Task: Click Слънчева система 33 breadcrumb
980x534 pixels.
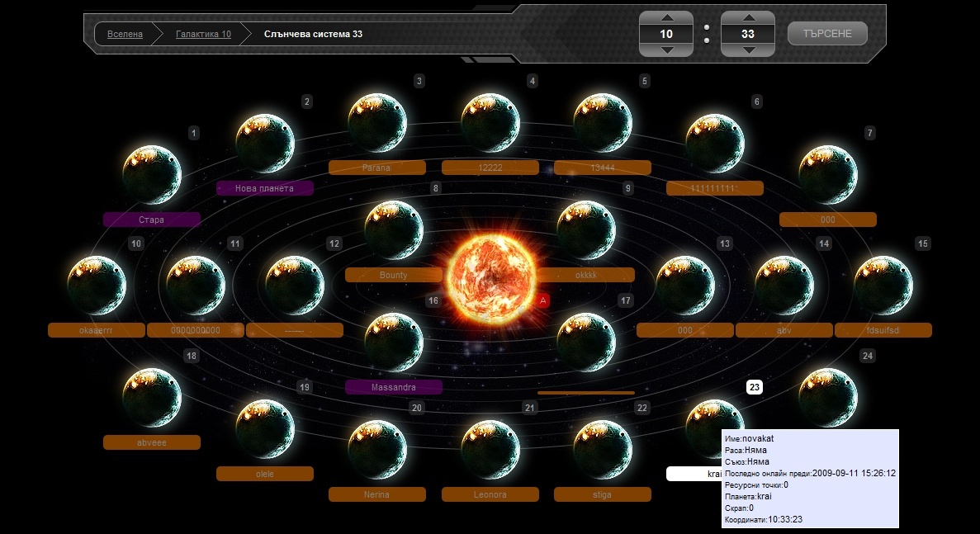Action: 313,35
